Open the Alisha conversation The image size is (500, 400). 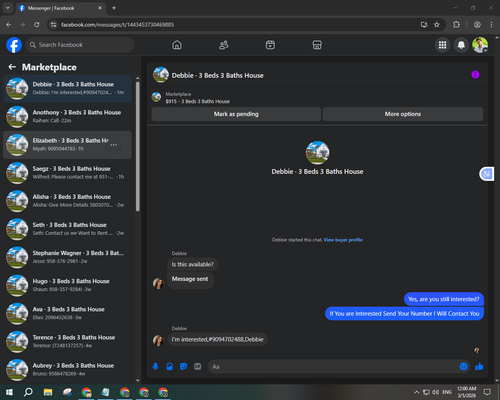67,201
